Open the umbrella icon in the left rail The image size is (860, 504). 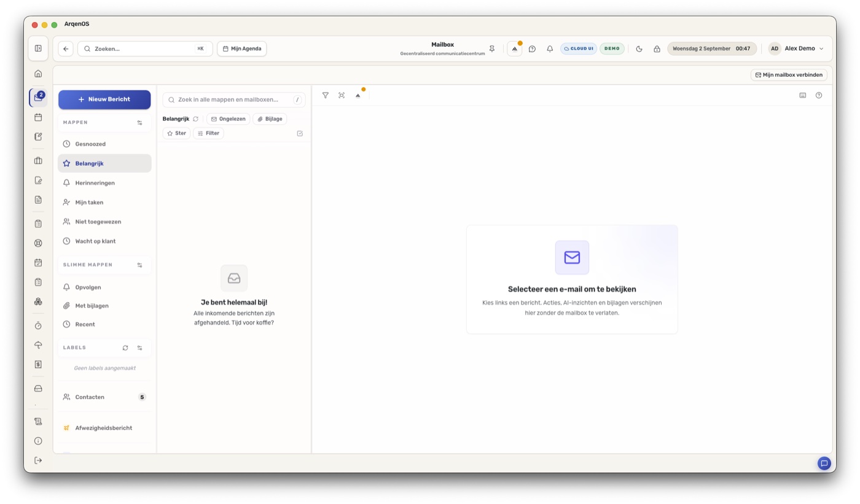click(x=38, y=345)
